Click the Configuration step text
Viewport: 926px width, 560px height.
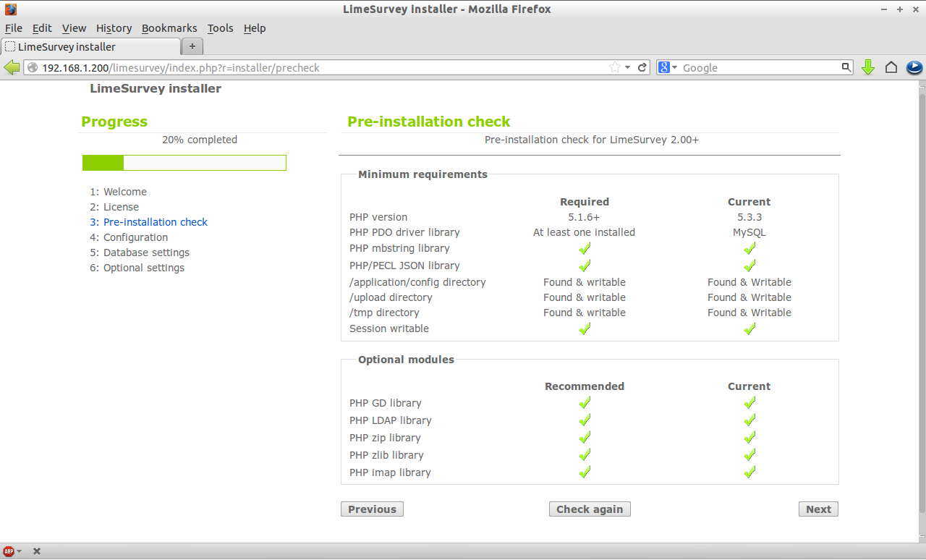coord(135,237)
